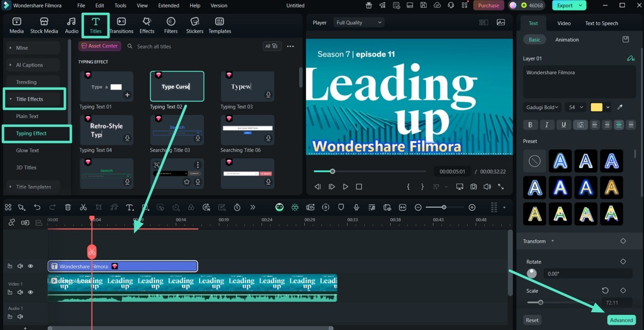The height and width of the screenshot is (330, 644).
Task: Toggle italic text formatting
Action: (547, 125)
